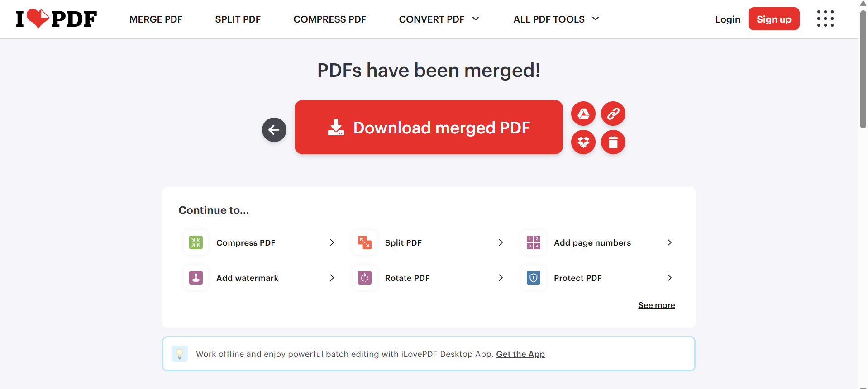868x389 pixels.
Task: Save merged file to Google Drive
Action: (x=583, y=114)
